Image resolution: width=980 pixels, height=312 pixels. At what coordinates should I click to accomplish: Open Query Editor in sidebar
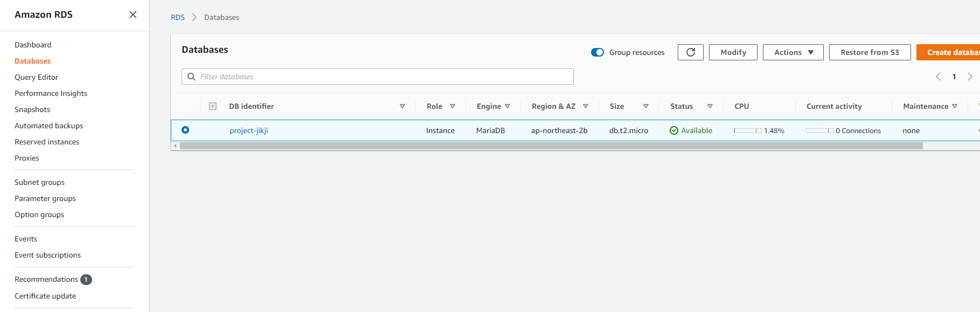tap(36, 77)
